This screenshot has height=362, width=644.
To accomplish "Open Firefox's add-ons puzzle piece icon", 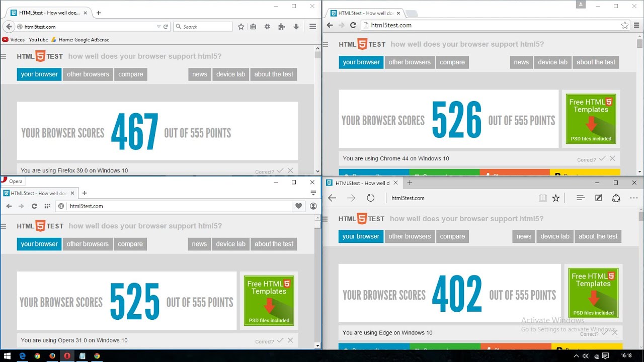I will [282, 27].
